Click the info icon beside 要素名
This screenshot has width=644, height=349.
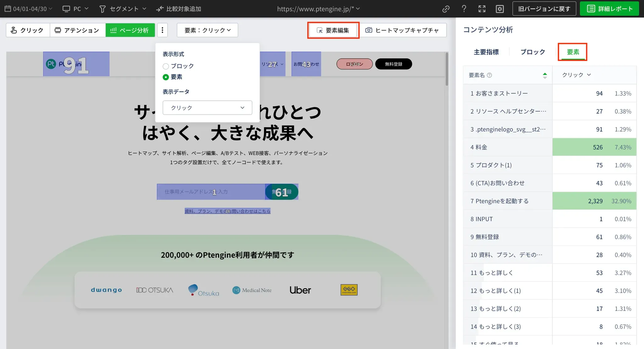489,75
